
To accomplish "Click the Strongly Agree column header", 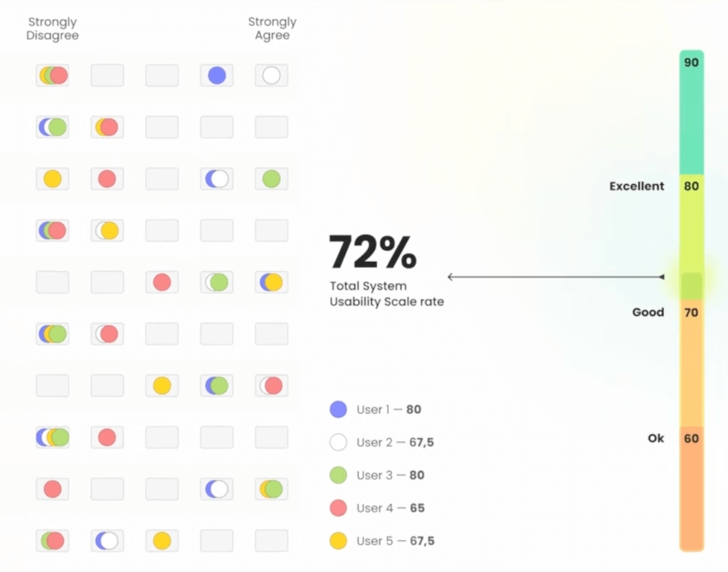I will click(272, 29).
